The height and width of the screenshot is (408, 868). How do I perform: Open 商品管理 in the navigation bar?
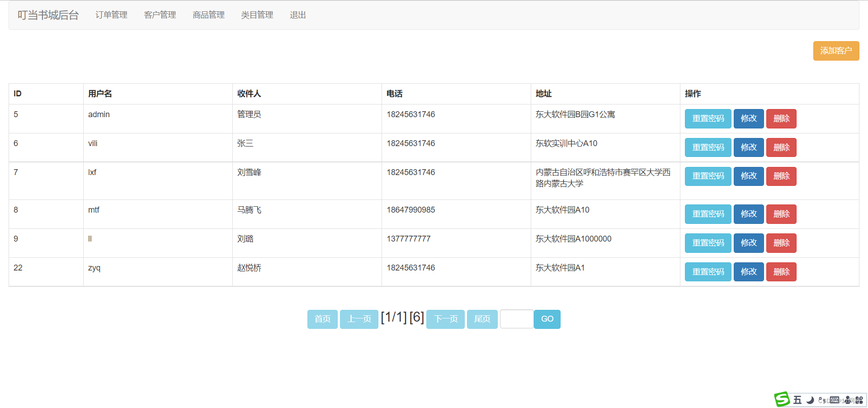208,15
